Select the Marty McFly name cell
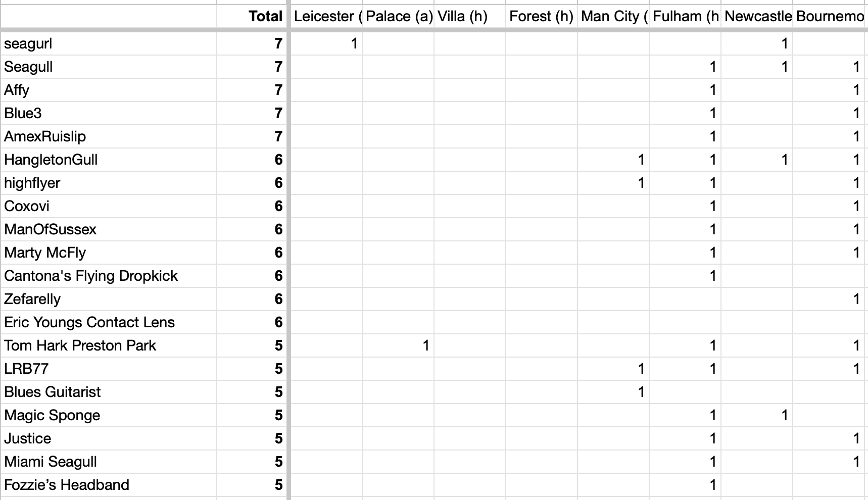The width and height of the screenshot is (868, 500). pos(109,253)
